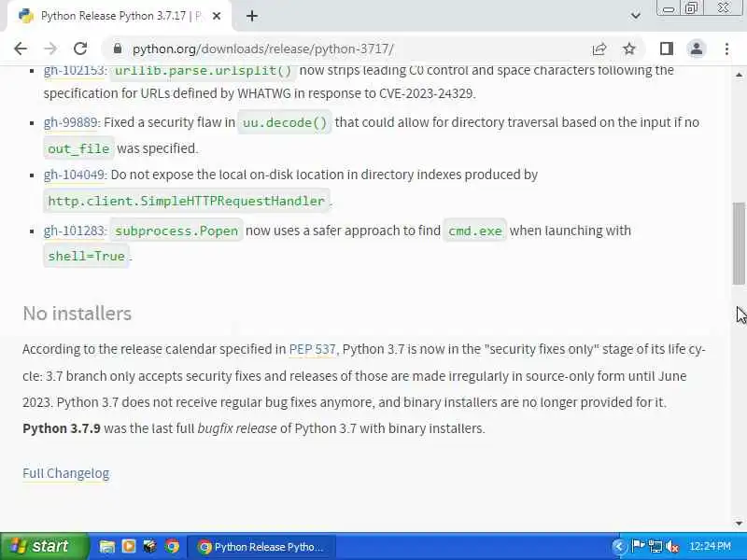Click the uu.decode() code snippet

click(285, 123)
